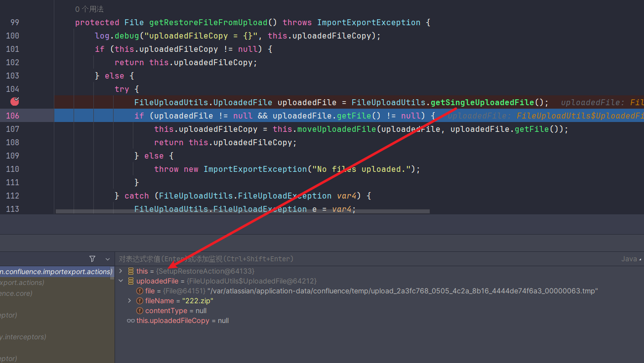Click the 'catch' keyword on line 112

[x=137, y=196]
